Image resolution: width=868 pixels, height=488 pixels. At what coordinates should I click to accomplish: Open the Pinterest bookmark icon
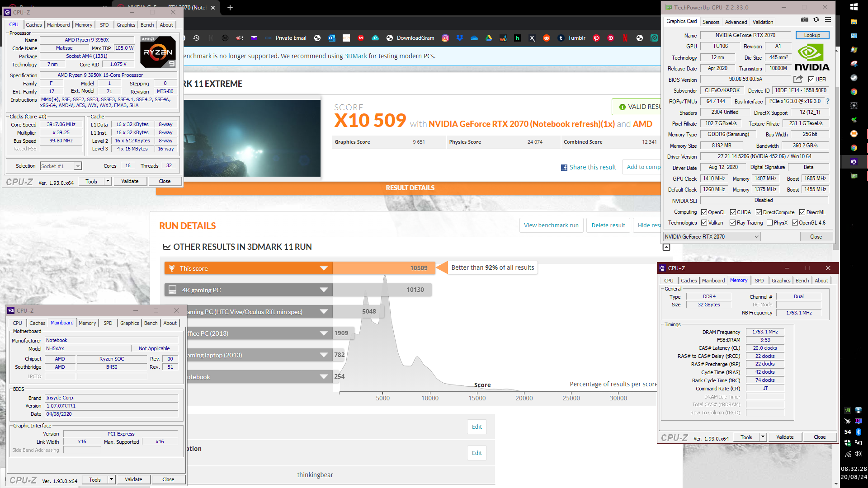[x=596, y=38]
